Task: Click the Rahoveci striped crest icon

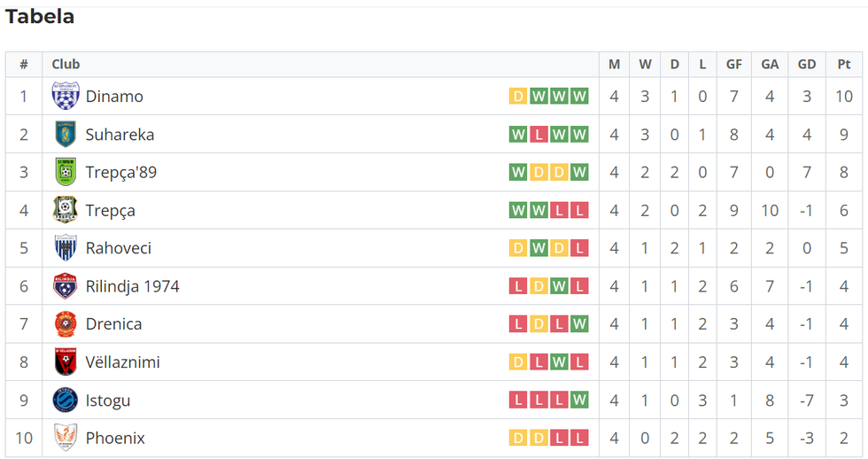Action: click(66, 248)
